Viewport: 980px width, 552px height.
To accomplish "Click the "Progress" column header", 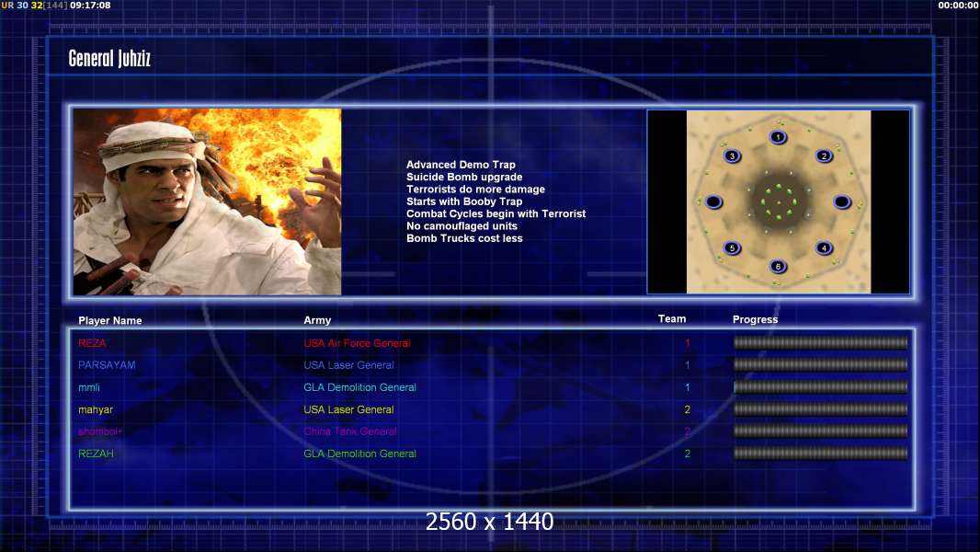I will [755, 319].
